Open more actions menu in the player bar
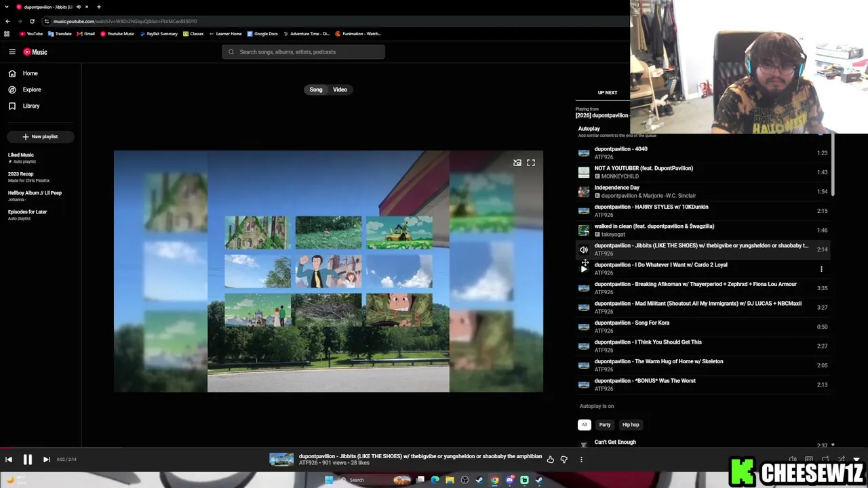The image size is (868, 488). click(581, 460)
